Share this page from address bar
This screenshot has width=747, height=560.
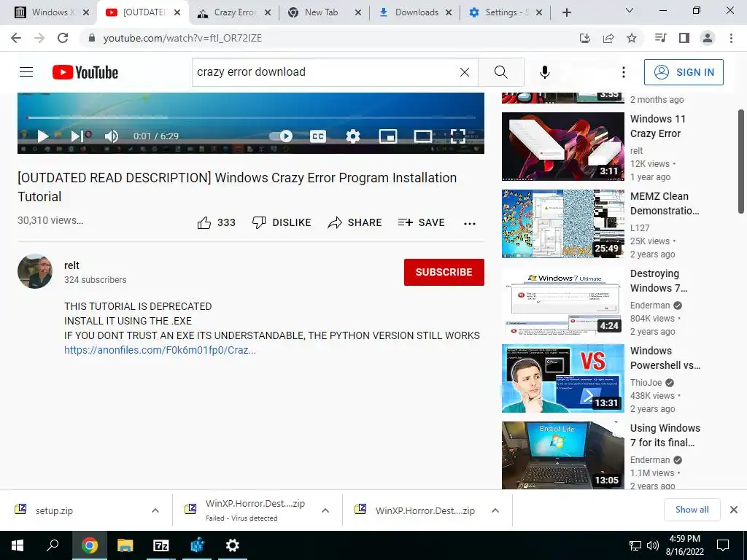click(x=608, y=38)
